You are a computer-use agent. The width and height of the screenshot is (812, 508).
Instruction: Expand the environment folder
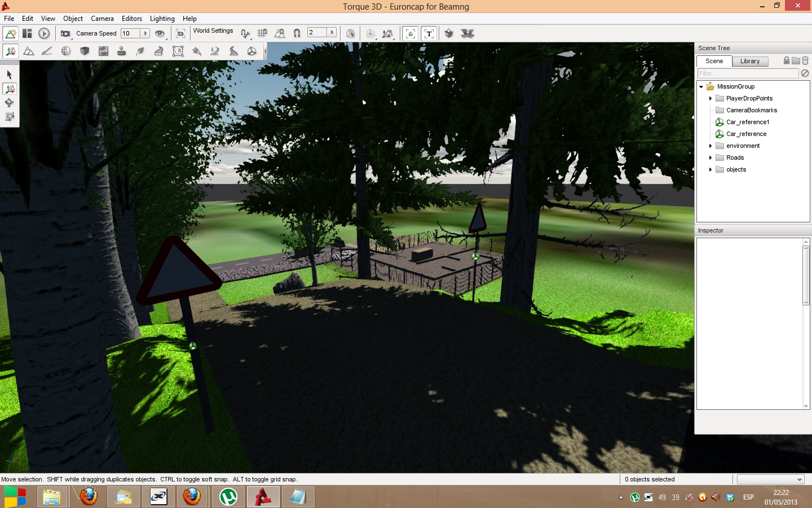[710, 146]
